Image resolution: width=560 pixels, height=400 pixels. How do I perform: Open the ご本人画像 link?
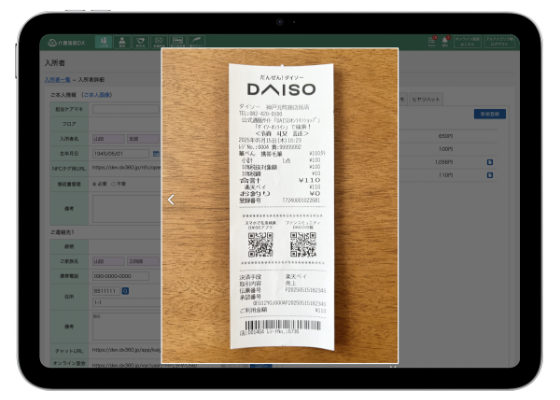[x=97, y=95]
